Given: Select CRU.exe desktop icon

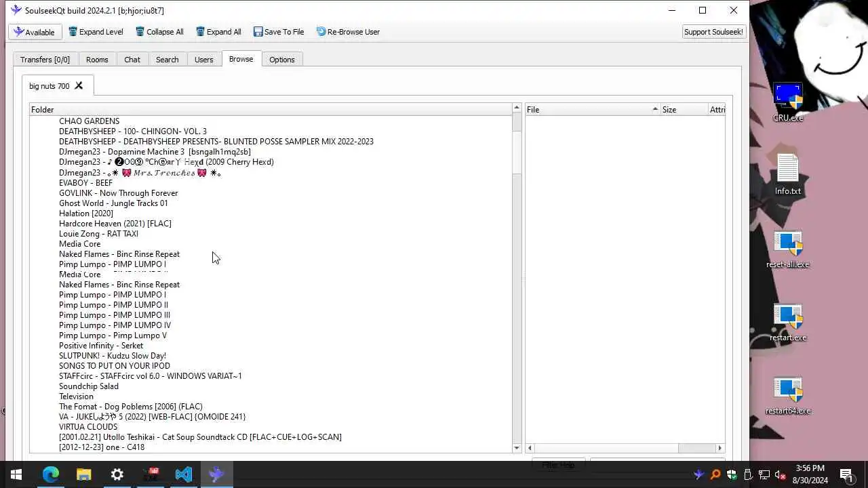Looking at the screenshot, I should point(788,103).
